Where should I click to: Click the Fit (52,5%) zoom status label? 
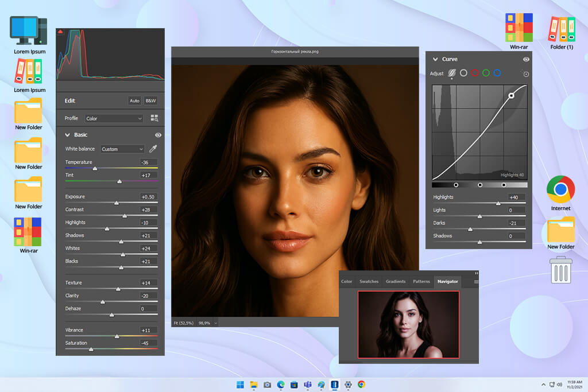pos(184,323)
